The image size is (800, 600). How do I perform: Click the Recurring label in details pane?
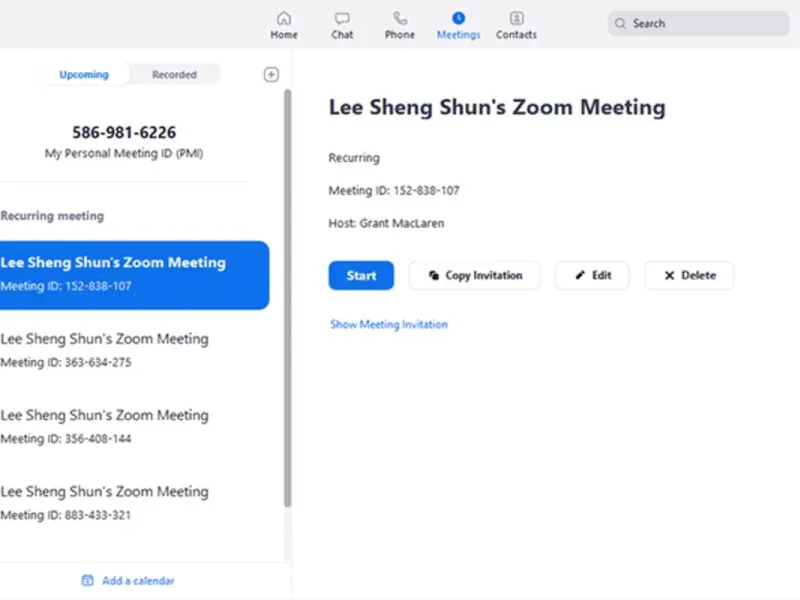click(354, 158)
